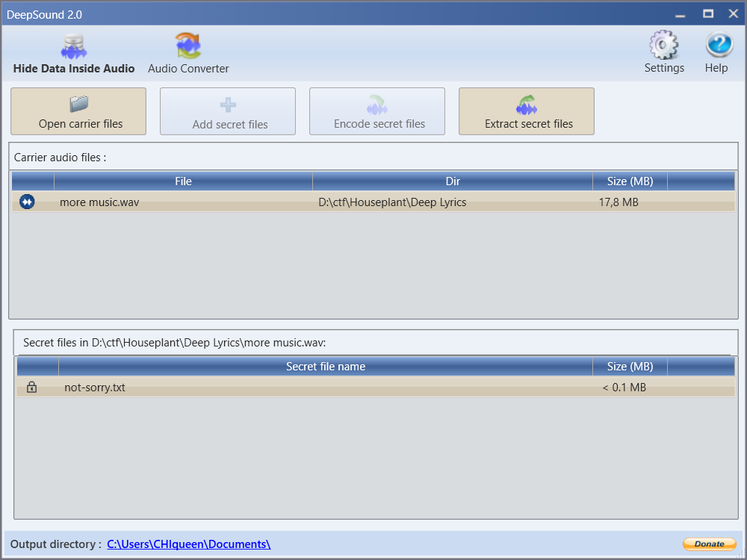
Task: Click the D:\ctf\Houseplant\Deep Lyrics directory cell
Action: click(x=392, y=202)
